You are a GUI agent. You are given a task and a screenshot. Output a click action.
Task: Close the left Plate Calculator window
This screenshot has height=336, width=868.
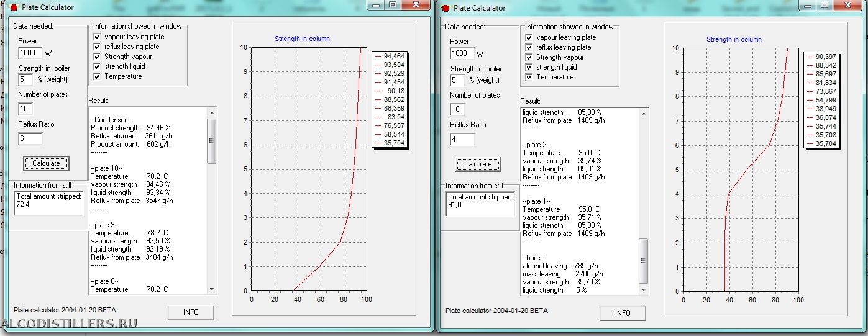(x=415, y=4)
